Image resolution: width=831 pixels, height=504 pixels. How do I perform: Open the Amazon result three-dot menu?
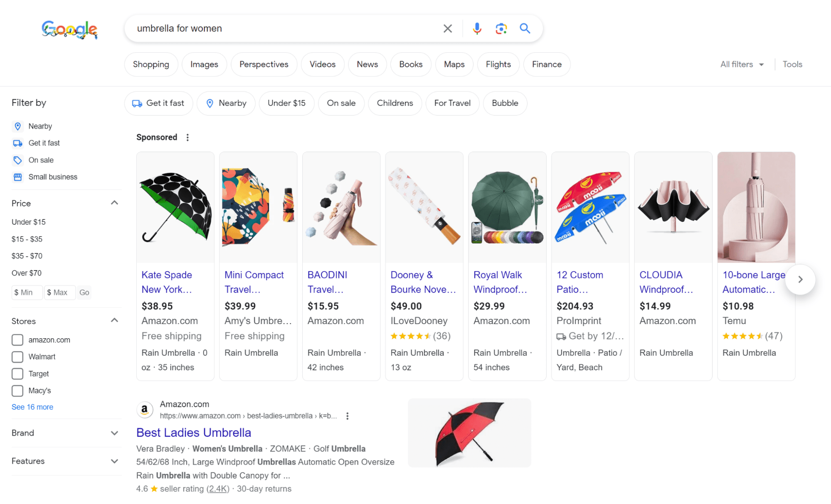click(348, 416)
